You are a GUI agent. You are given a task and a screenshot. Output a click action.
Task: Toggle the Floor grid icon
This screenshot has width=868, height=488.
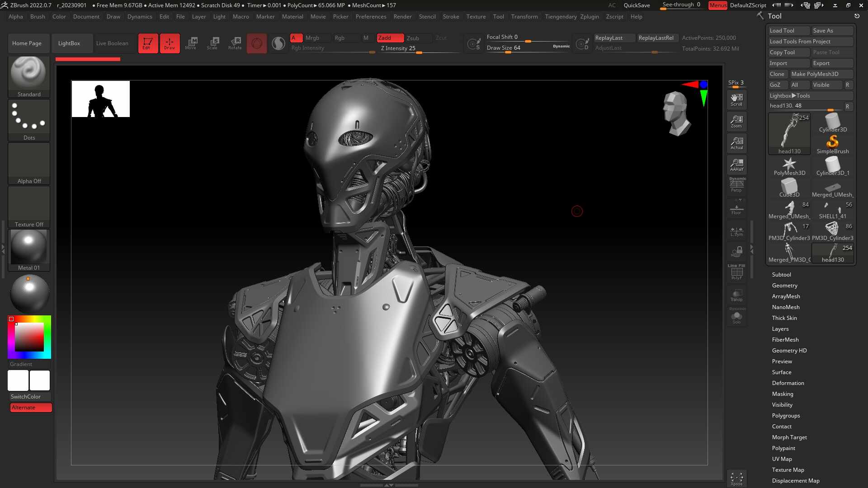(x=736, y=208)
